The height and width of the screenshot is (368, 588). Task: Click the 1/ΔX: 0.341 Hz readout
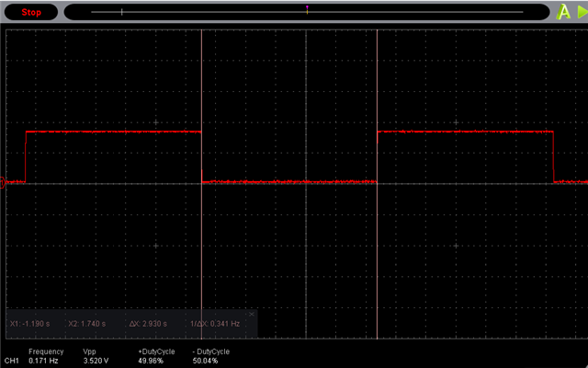215,324
